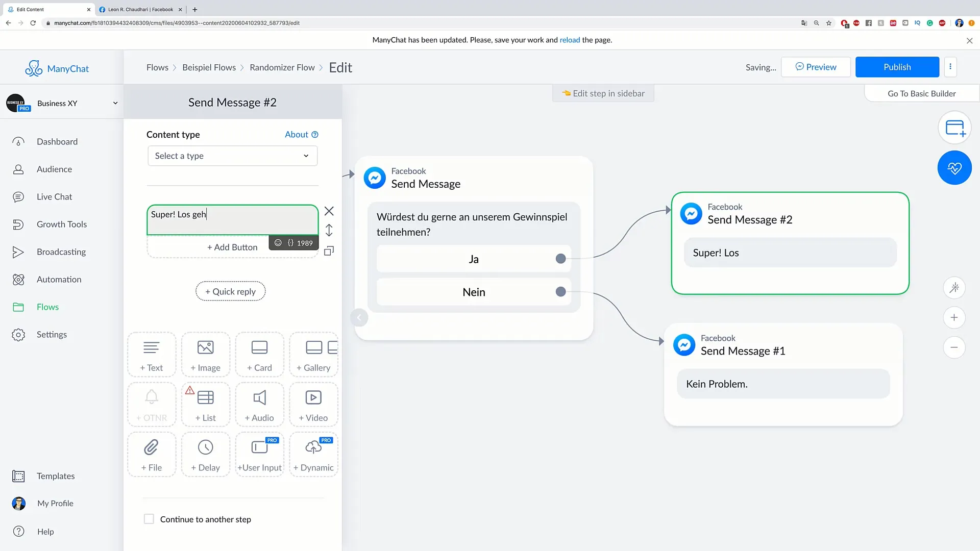Click the Publish button
The width and height of the screenshot is (980, 551).
point(897,67)
